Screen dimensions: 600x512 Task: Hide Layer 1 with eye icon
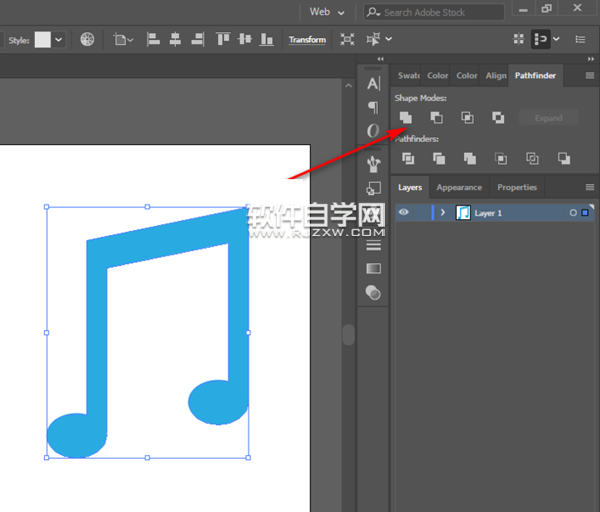(x=404, y=212)
